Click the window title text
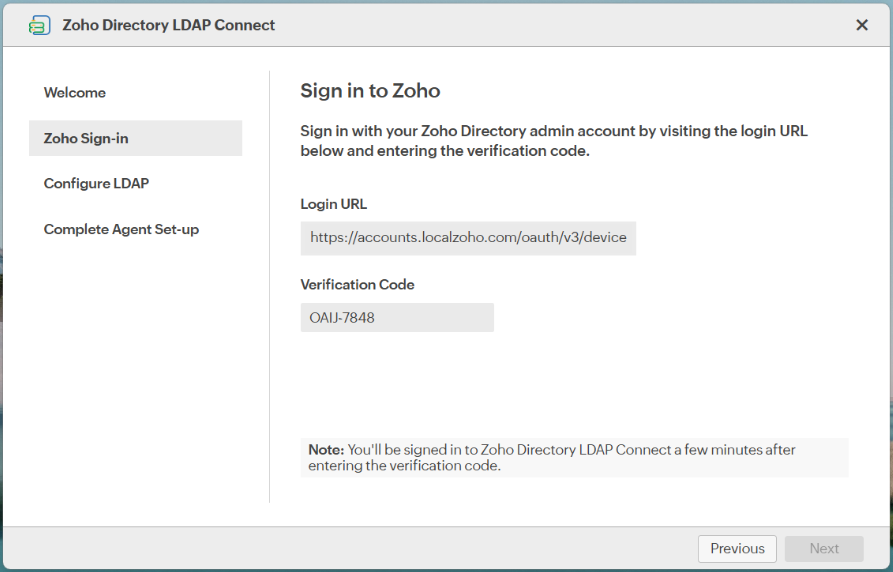Viewport: 893px width, 572px height. pos(168,25)
